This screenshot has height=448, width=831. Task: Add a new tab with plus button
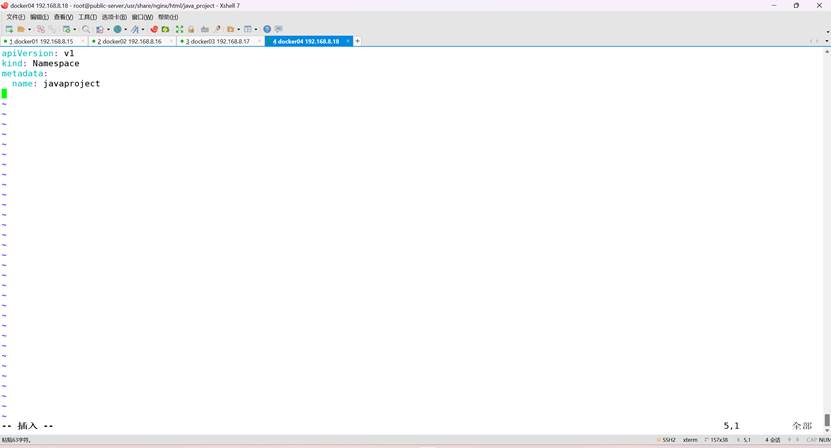pos(357,41)
